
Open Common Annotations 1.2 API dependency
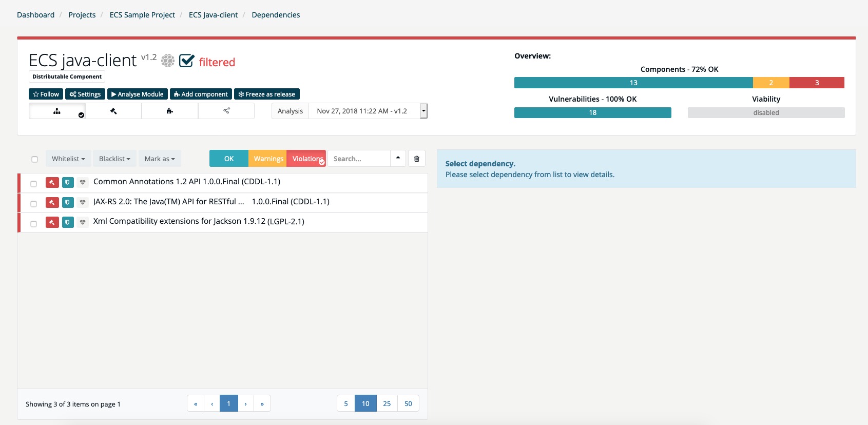point(187,182)
